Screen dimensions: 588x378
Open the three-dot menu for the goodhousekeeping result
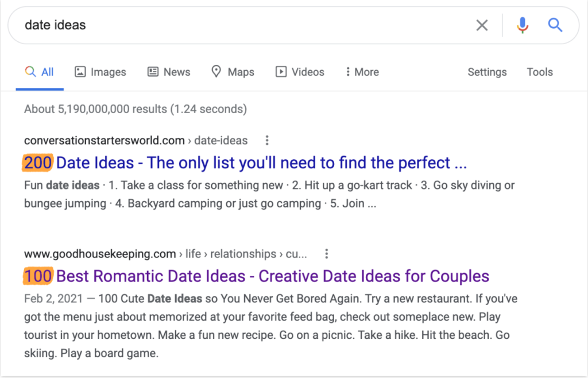pyautogui.click(x=326, y=253)
